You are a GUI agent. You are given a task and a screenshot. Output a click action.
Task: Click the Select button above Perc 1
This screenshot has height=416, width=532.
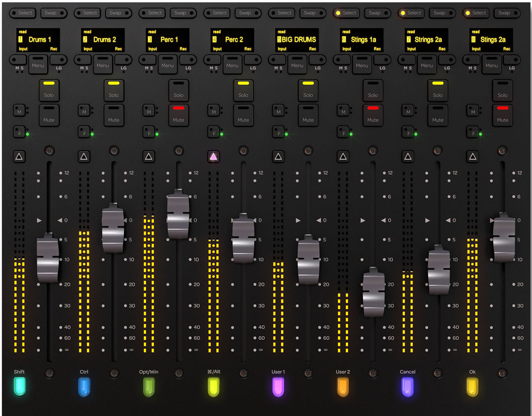pyautogui.click(x=152, y=13)
